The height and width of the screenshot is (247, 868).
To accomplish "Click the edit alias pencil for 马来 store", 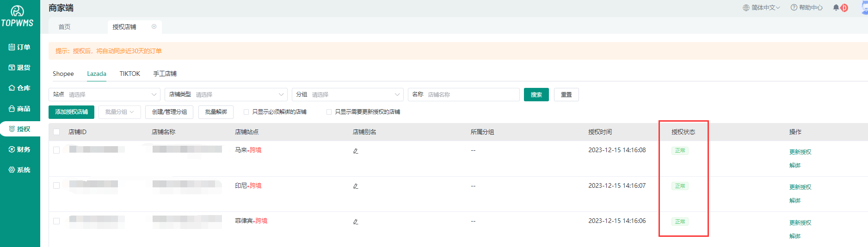I will point(356,151).
